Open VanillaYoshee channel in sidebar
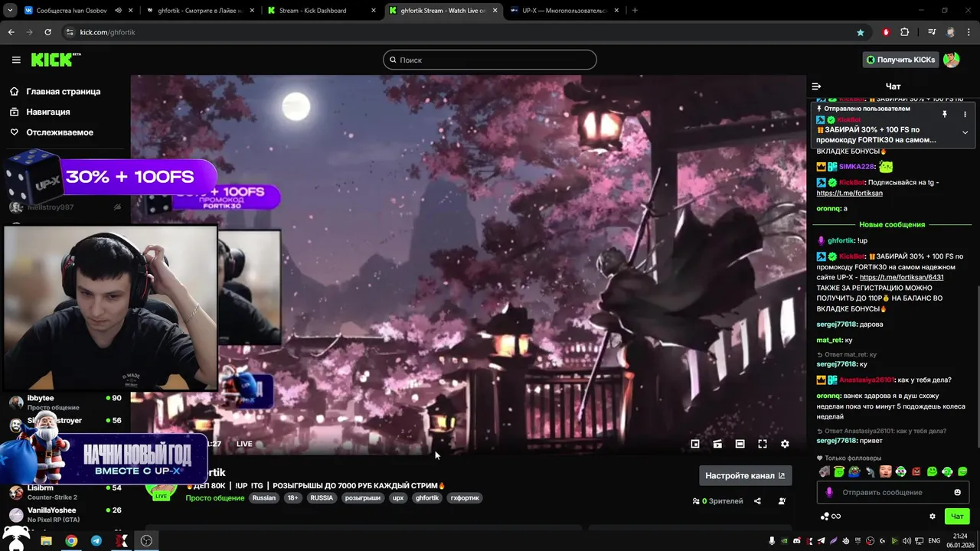The image size is (980, 551). (65, 514)
